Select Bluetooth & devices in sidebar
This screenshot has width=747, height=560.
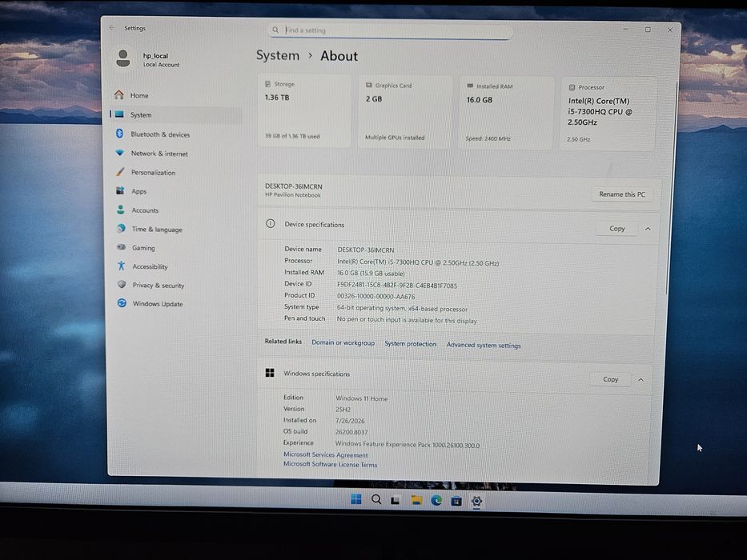(x=175, y=134)
